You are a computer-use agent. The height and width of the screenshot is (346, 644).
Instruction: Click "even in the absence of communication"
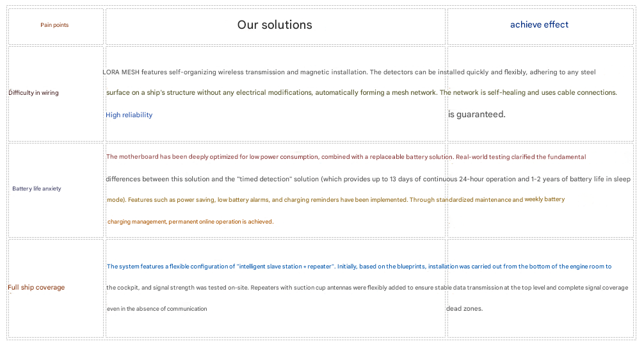pos(157,309)
